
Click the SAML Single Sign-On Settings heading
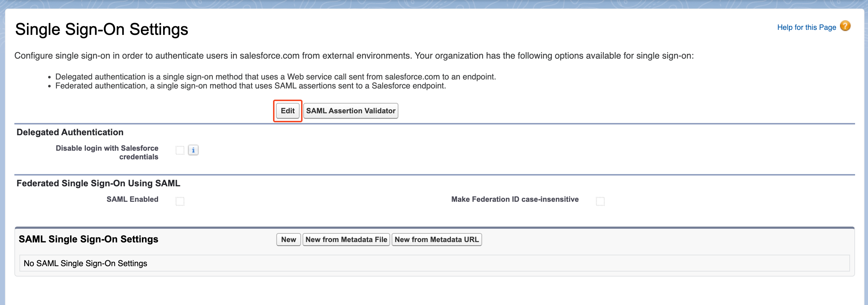(88, 239)
